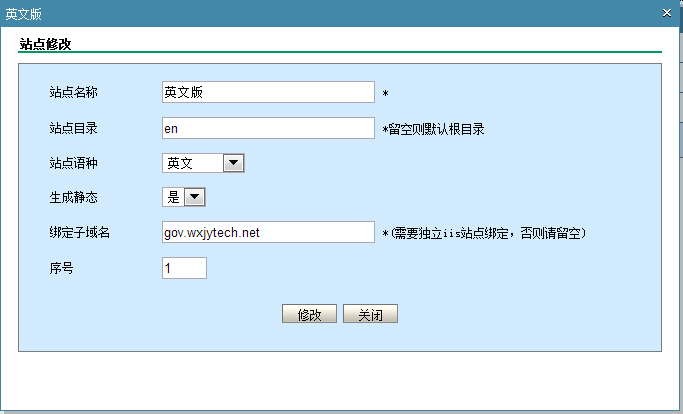683x414 pixels.
Task: Focus the 站点目录 field containing 'en'
Action: pyautogui.click(x=267, y=128)
